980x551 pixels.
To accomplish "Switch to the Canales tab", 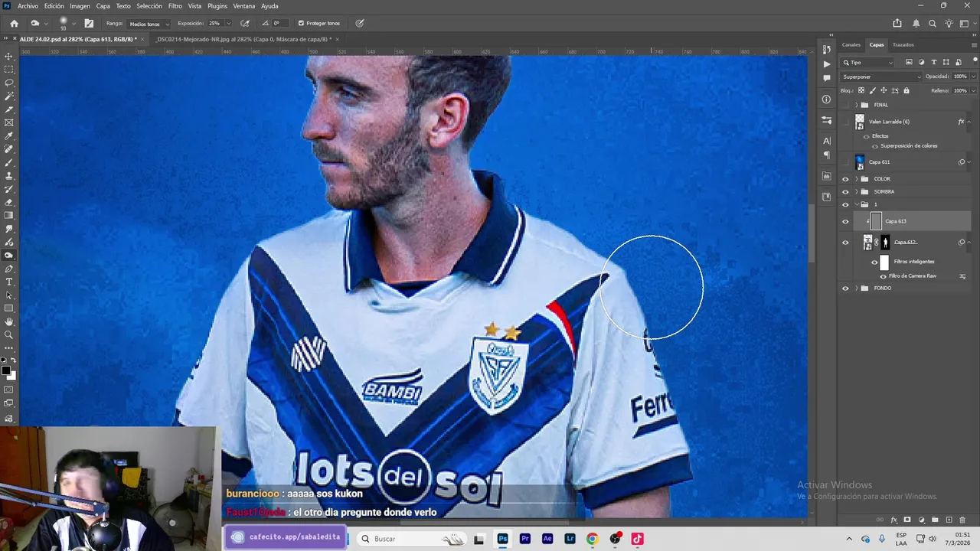I will [x=851, y=44].
